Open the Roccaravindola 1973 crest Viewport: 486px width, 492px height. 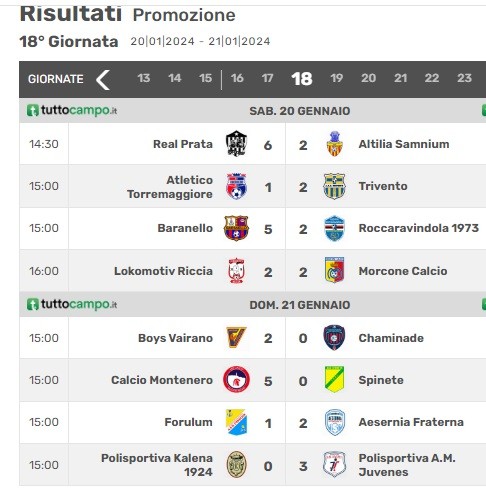coord(334,228)
